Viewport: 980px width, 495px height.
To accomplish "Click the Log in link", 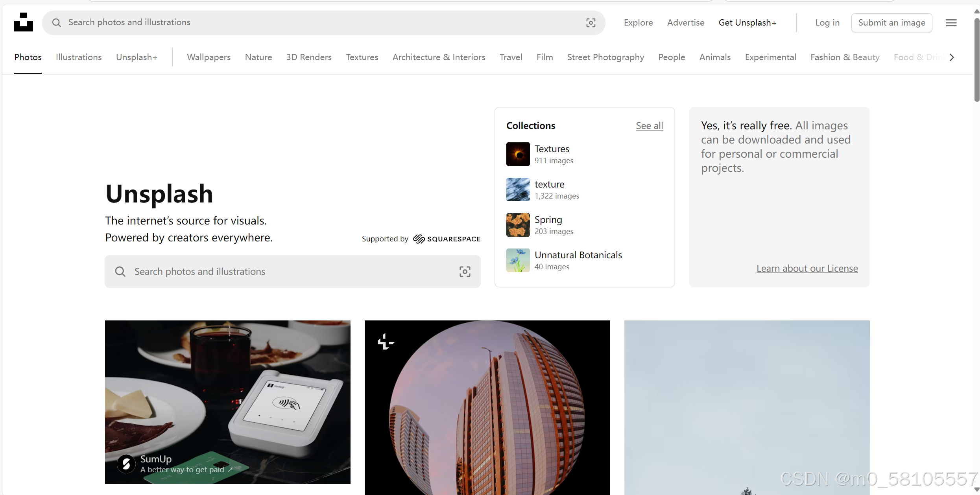I will (827, 23).
